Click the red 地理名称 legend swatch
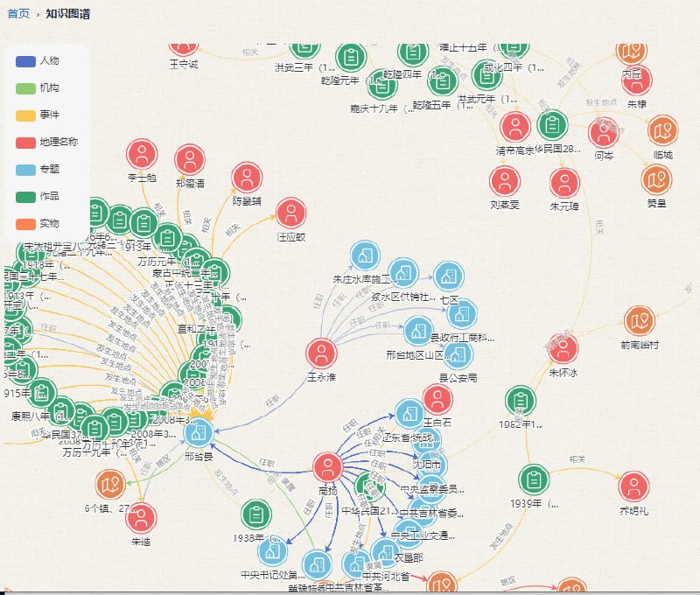The height and width of the screenshot is (595, 700). click(x=25, y=143)
